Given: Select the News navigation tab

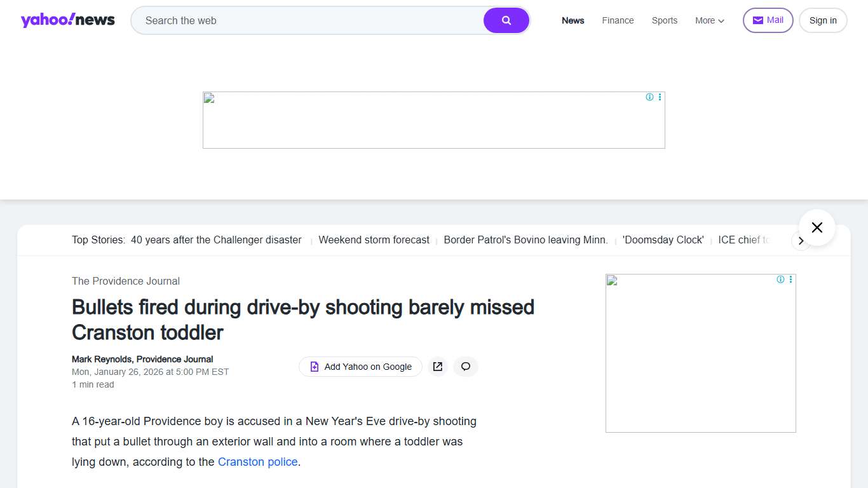Looking at the screenshot, I should 573,20.
